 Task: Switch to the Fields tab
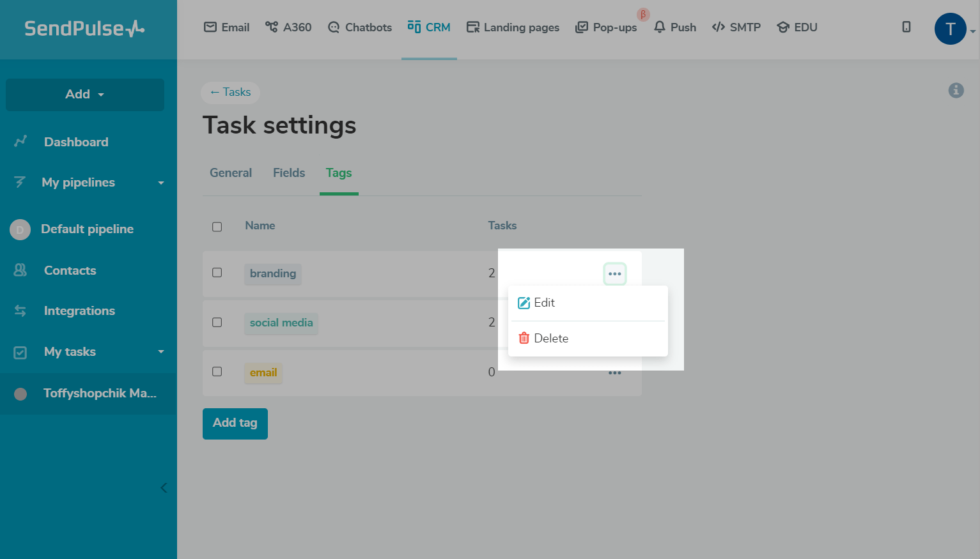(289, 173)
